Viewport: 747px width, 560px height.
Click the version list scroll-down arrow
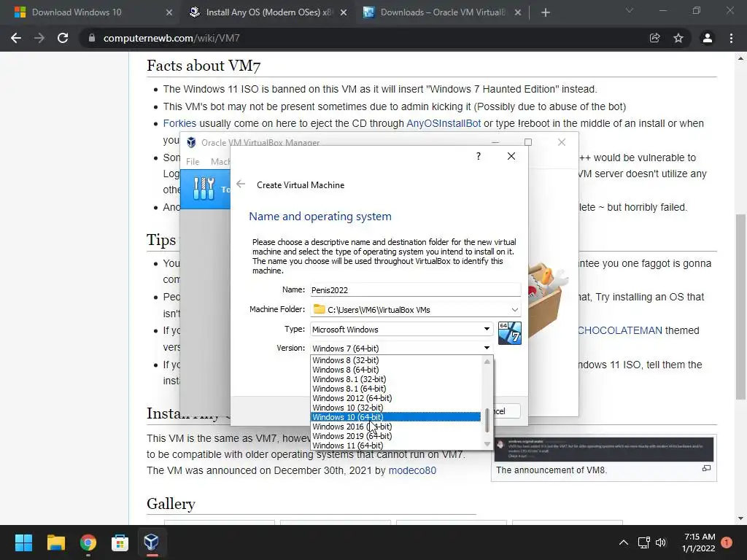pyautogui.click(x=487, y=444)
